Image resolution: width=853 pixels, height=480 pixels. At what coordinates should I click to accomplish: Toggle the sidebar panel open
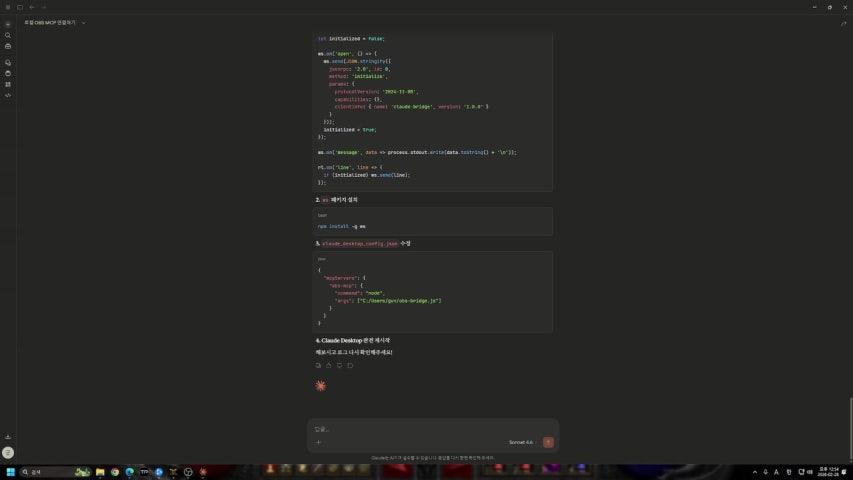[x=19, y=7]
